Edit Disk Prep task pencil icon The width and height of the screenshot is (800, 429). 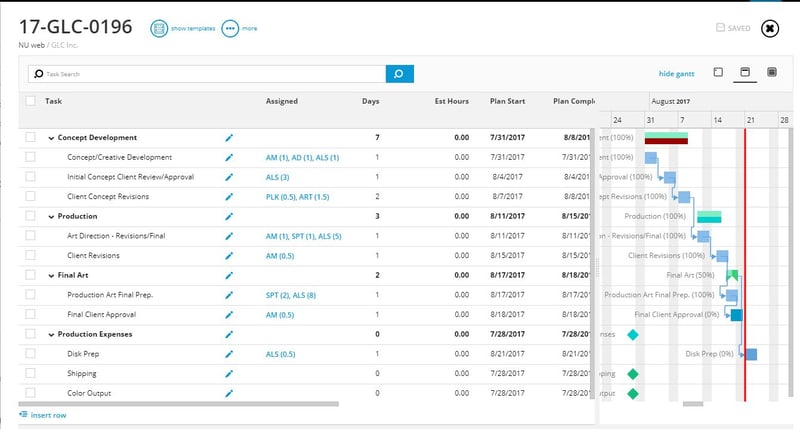pyautogui.click(x=229, y=354)
